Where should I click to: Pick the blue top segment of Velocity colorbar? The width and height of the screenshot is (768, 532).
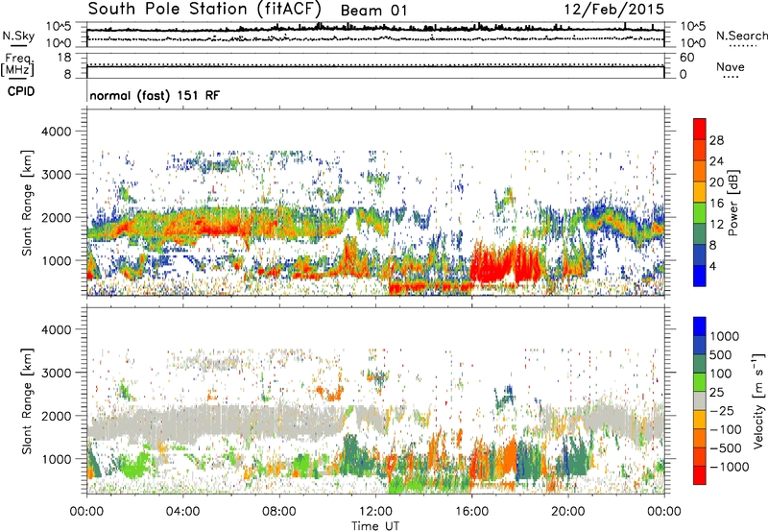[x=700, y=326]
